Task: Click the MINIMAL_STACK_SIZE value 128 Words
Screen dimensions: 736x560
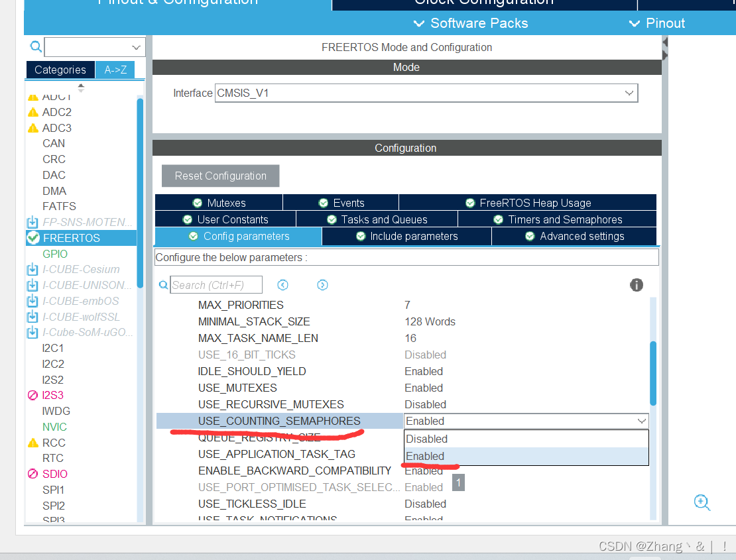Action: click(x=430, y=321)
